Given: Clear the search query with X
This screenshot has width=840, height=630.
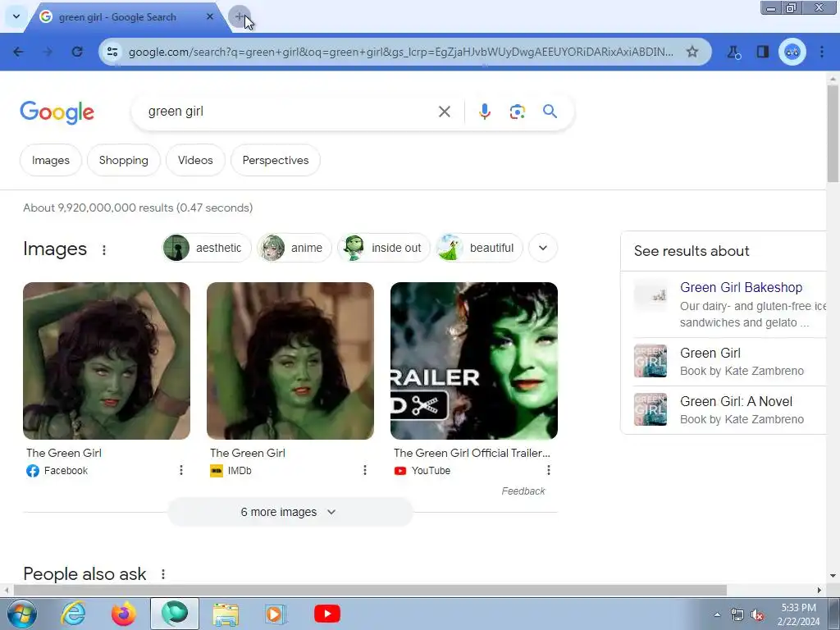Looking at the screenshot, I should coord(444,112).
